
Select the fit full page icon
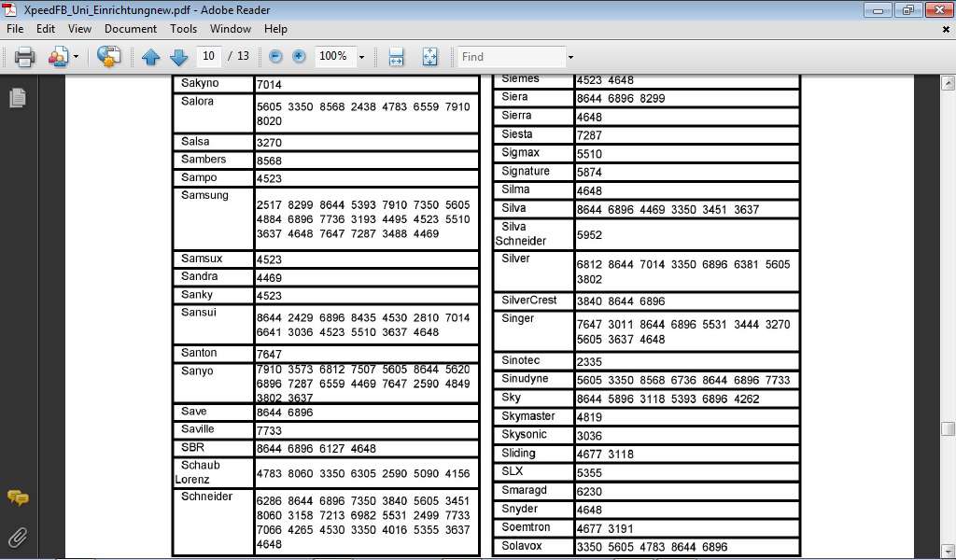(429, 57)
